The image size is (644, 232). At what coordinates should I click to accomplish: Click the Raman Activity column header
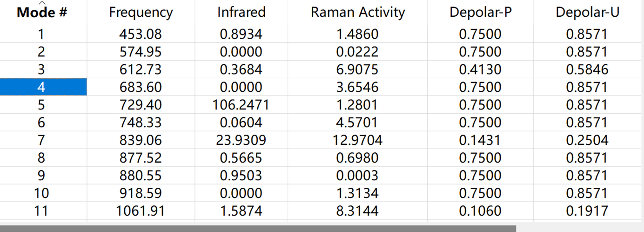pyautogui.click(x=357, y=12)
